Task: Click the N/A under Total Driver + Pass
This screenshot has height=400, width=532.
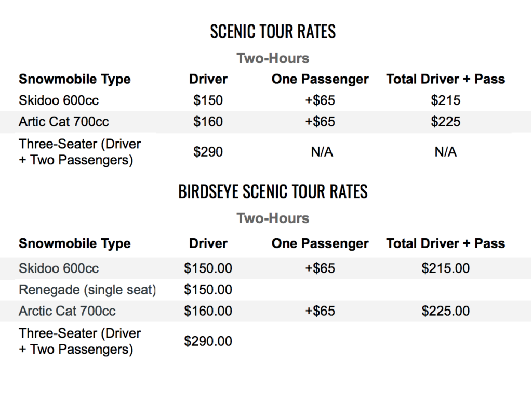Action: click(445, 152)
